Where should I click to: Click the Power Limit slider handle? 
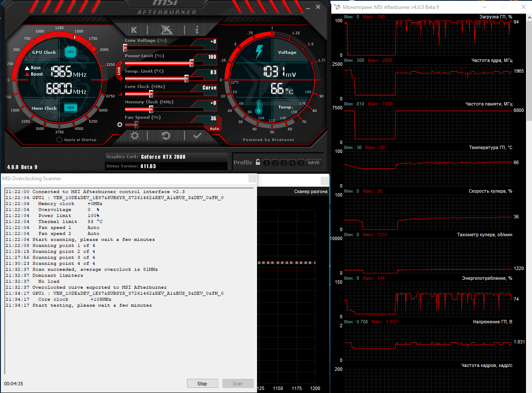[x=192, y=63]
